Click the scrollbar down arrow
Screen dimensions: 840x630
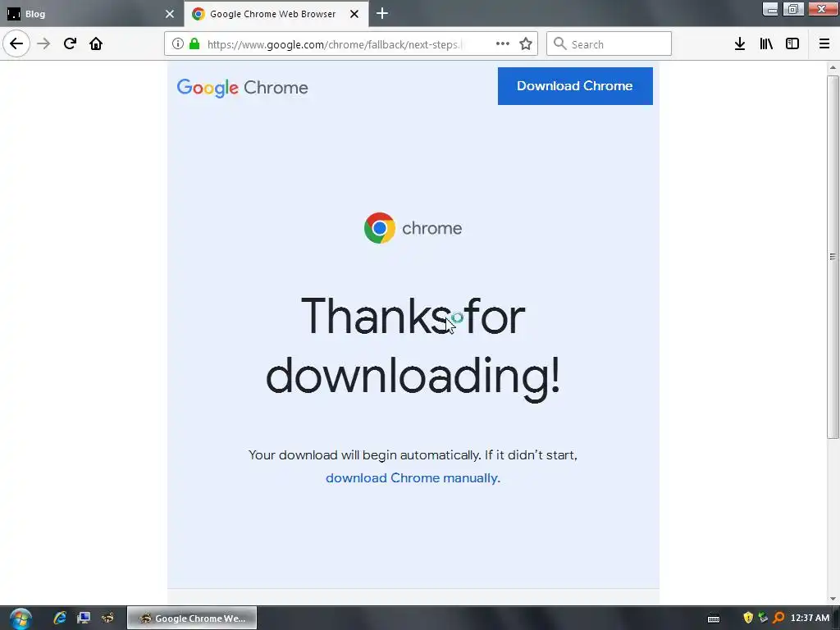coord(833,599)
